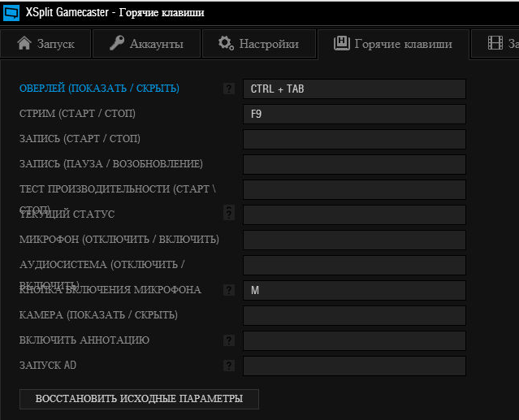Focus the Текущий статус hotkey field
Viewport: 519px width, 420px height.
(354, 214)
